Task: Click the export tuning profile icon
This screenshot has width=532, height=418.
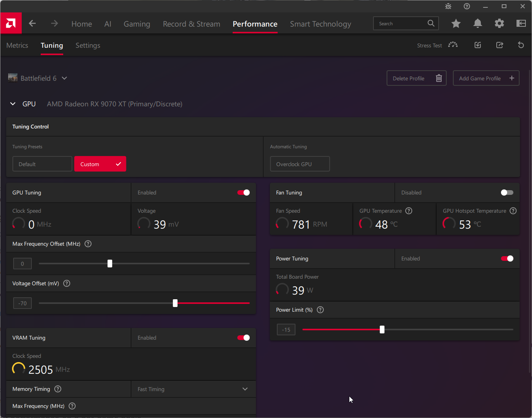Action: (500, 45)
